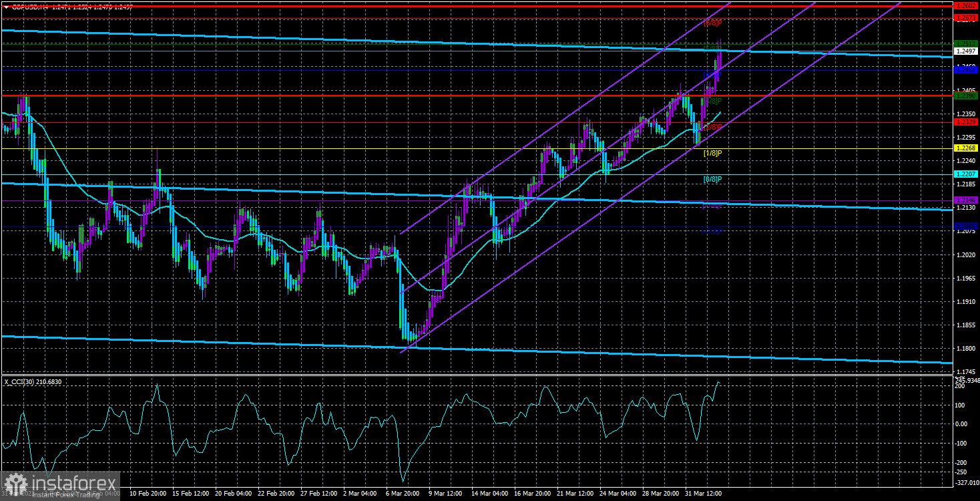Screen dimensions: 980x501
Task: Click the 1.1965 price axis value
Action: [x=965, y=278]
